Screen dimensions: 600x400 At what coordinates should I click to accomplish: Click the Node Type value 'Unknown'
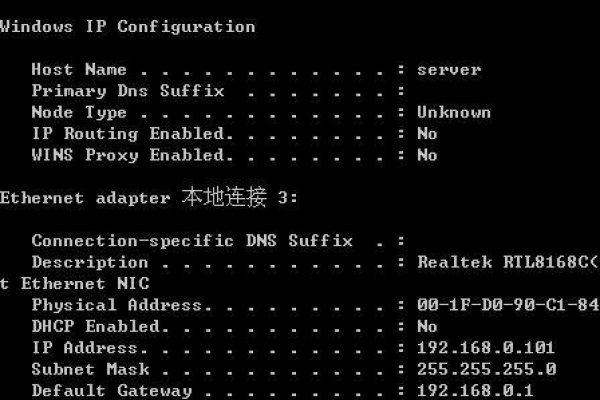453,113
